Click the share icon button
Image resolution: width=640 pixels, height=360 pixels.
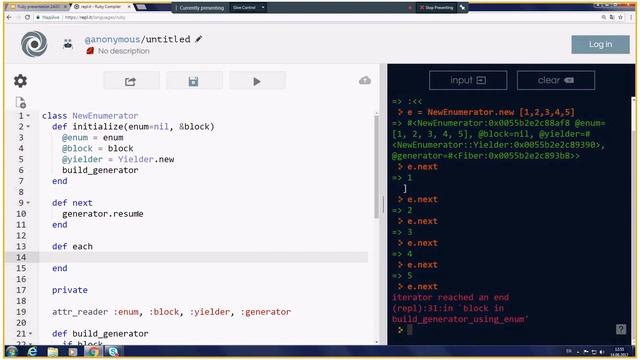(x=131, y=81)
